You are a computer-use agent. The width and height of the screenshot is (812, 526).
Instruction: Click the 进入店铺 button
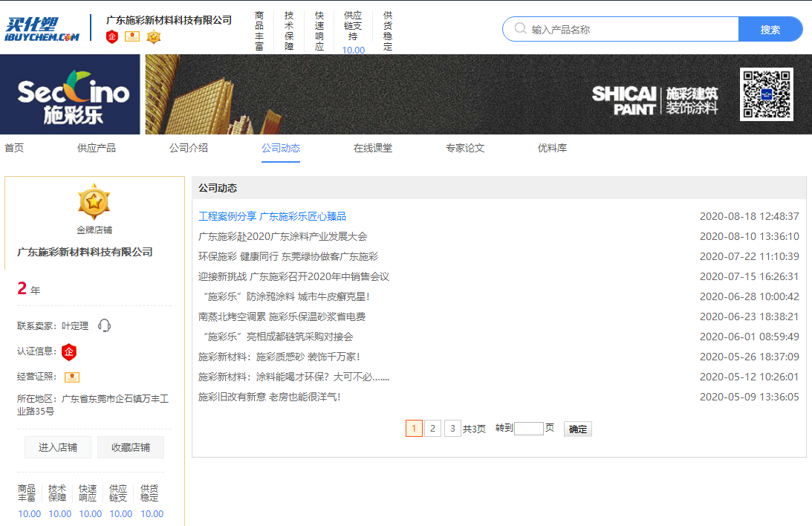pyautogui.click(x=58, y=447)
